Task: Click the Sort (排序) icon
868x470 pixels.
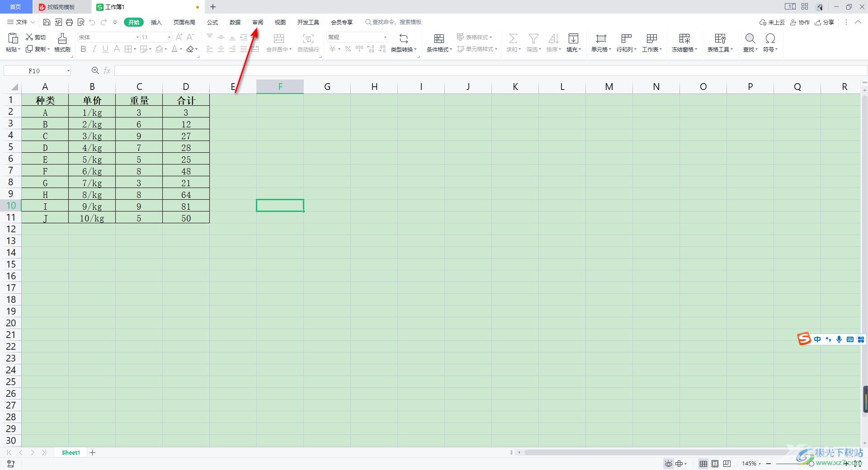Action: click(x=553, y=38)
